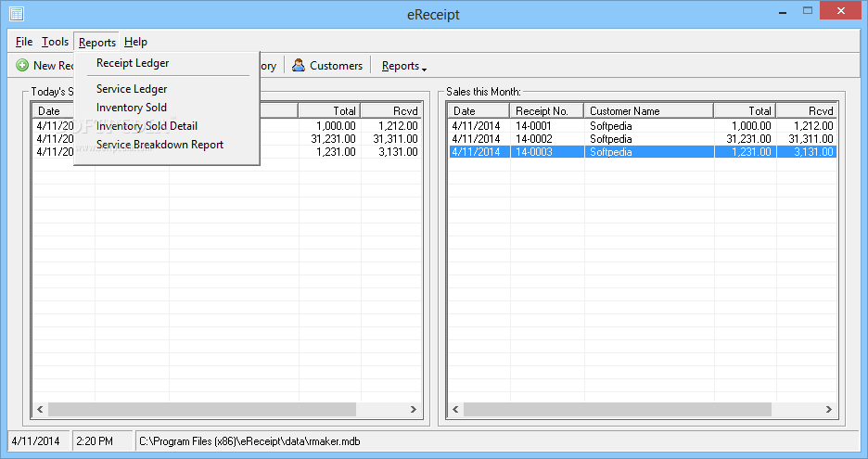Image resolution: width=868 pixels, height=459 pixels.
Task: Sort Today's Sales by Rcvd column header
Action: click(x=390, y=110)
